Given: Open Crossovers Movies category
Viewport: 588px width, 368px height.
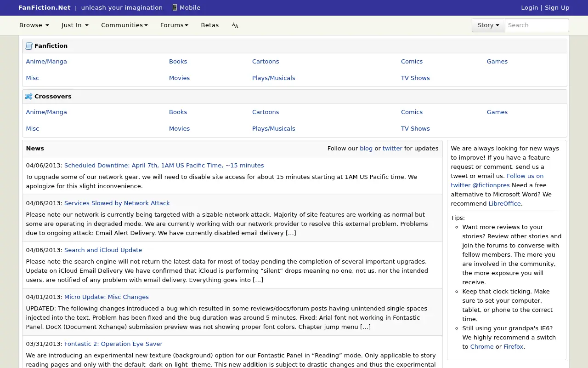Looking at the screenshot, I should tap(179, 129).
